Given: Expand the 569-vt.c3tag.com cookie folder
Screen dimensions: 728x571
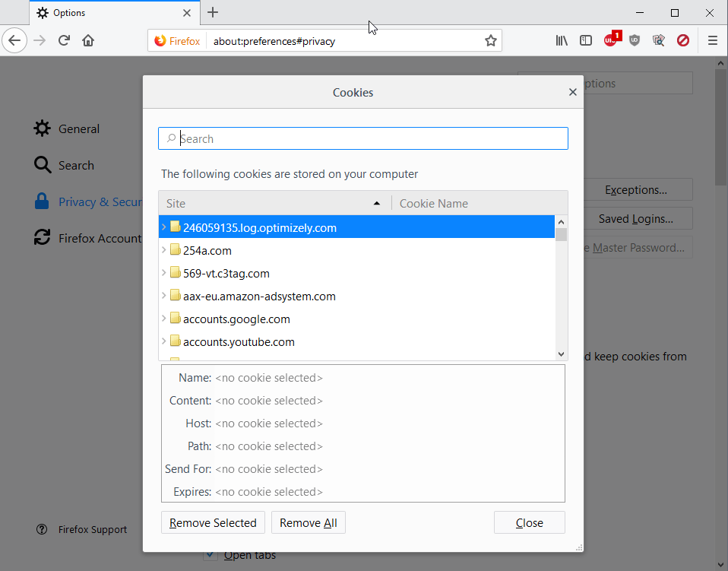Looking at the screenshot, I should (164, 273).
